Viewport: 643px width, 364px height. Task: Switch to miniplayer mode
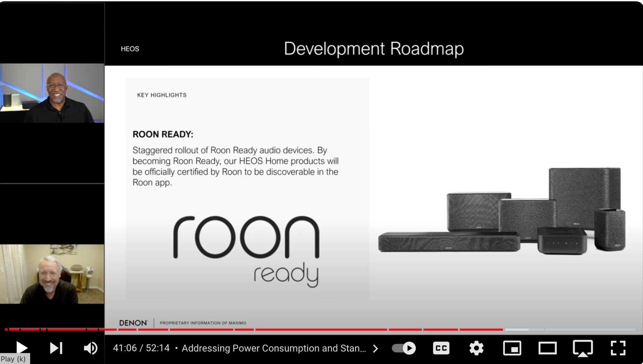(512, 348)
